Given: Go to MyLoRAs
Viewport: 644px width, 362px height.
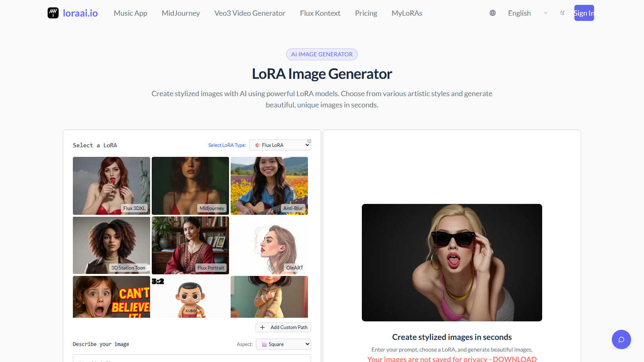Looking at the screenshot, I should coord(407,13).
